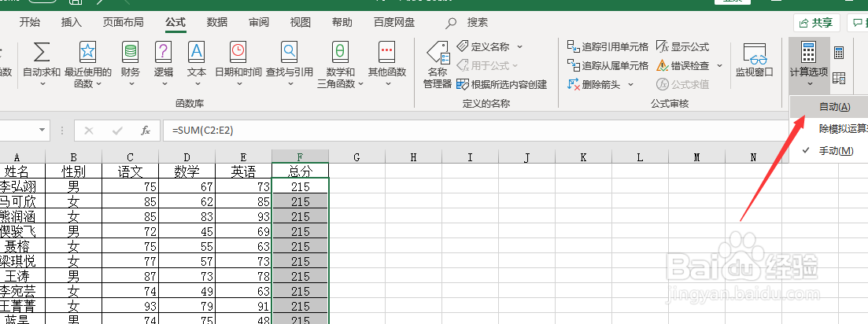Click the search (搜索) box
Image resolution: width=868 pixels, height=324 pixels.
pos(478,23)
